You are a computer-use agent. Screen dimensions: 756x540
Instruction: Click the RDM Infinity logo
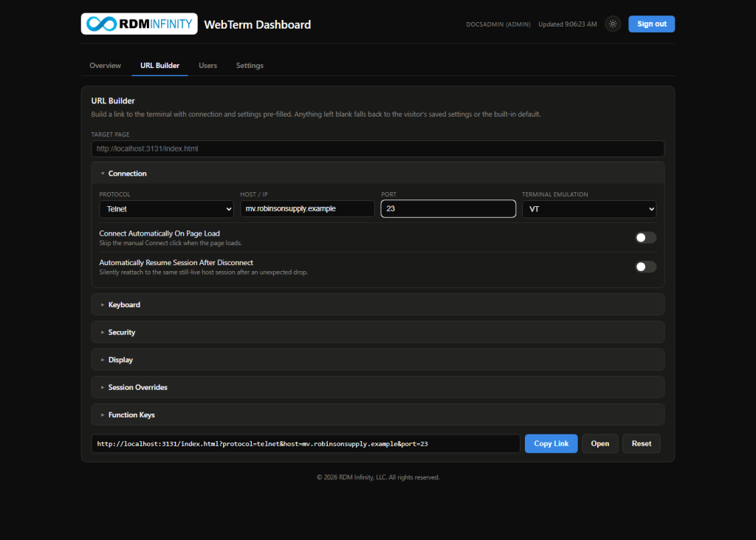coord(140,24)
